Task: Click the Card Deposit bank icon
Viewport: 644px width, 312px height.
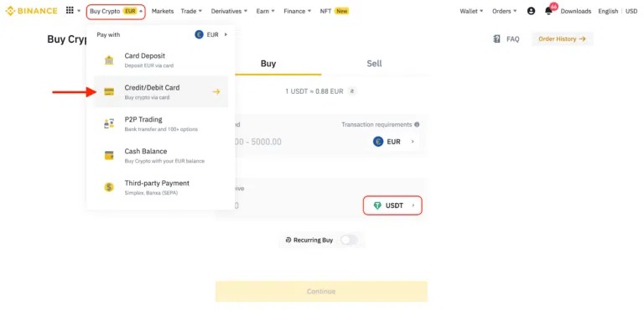Action: click(x=109, y=60)
